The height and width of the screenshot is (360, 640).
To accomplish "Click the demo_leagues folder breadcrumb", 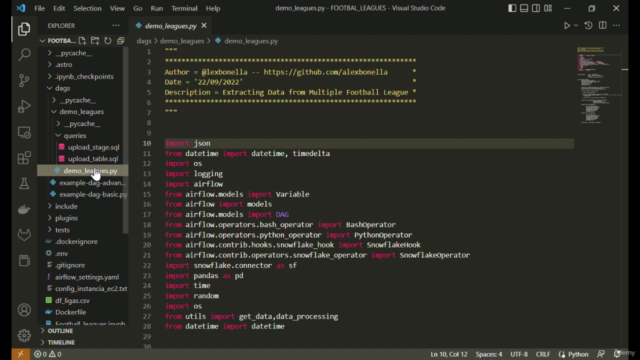I will click(x=182, y=41).
